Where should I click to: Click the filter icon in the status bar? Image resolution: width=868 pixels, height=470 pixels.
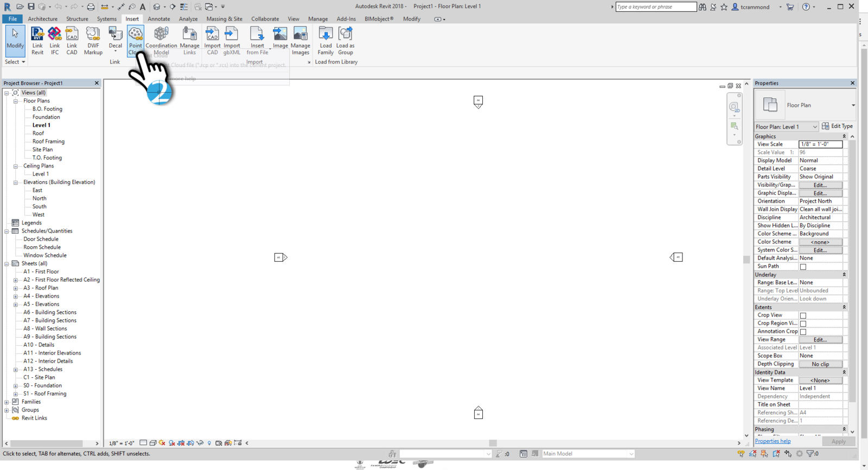pyautogui.click(x=810, y=454)
